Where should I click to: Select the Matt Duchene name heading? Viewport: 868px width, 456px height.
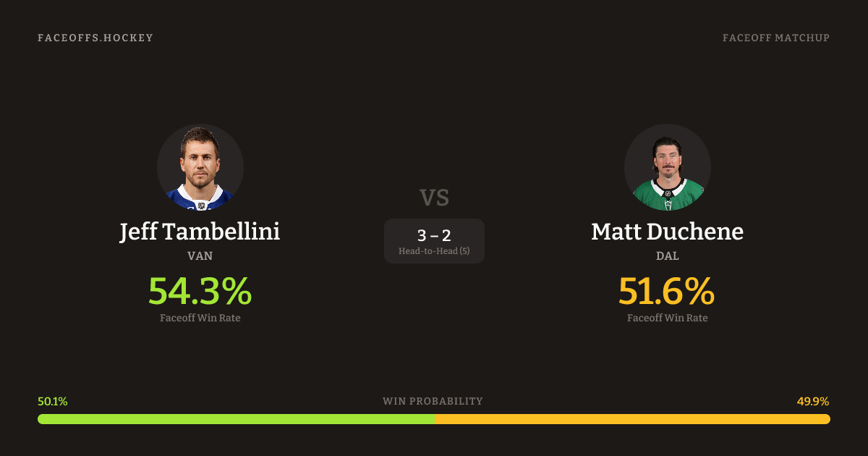tap(667, 232)
